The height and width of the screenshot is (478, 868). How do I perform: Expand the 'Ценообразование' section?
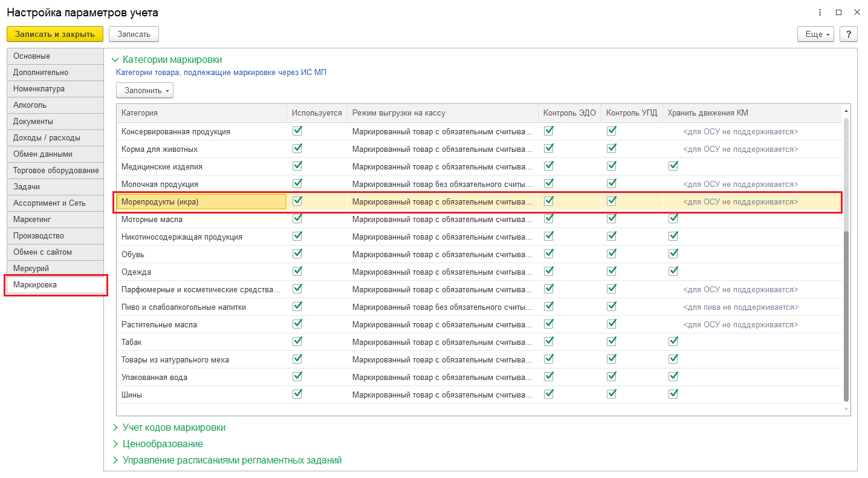(x=163, y=444)
